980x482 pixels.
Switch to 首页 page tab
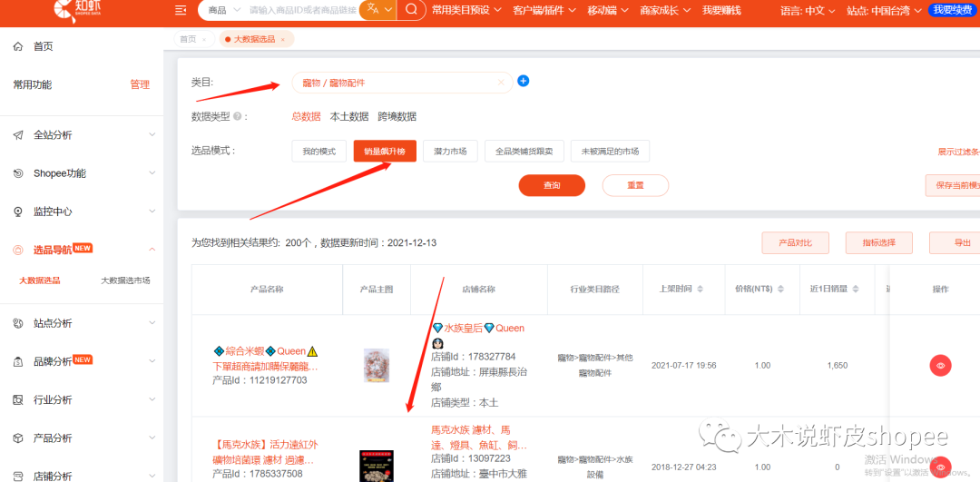[x=194, y=39]
